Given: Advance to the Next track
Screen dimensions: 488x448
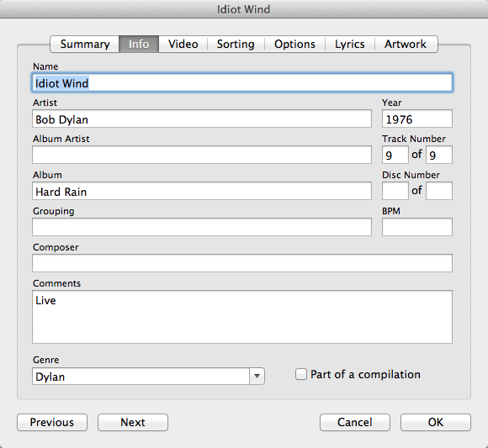Looking at the screenshot, I should [133, 422].
